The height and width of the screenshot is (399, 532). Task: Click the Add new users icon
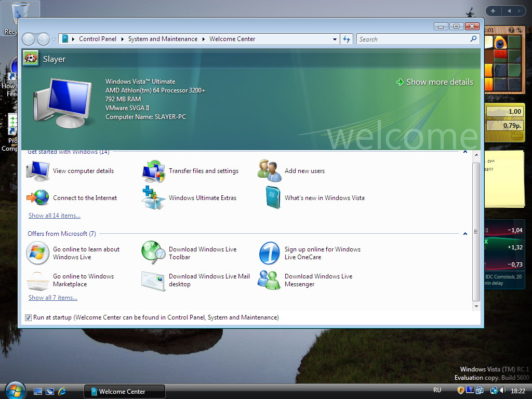270,171
